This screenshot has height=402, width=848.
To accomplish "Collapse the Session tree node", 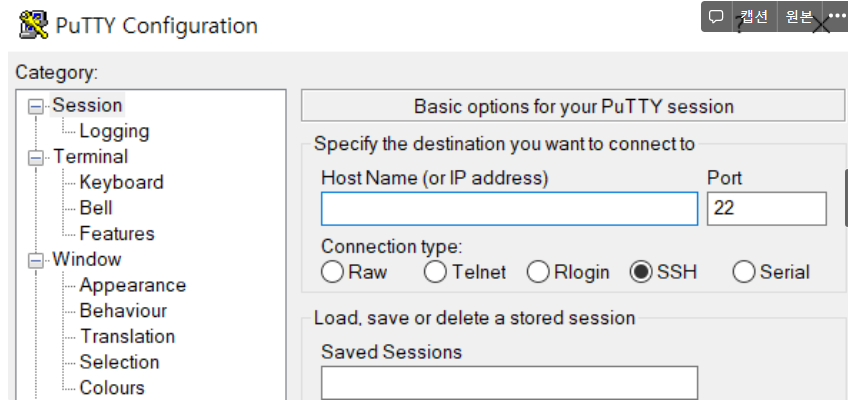I will coord(37,106).
